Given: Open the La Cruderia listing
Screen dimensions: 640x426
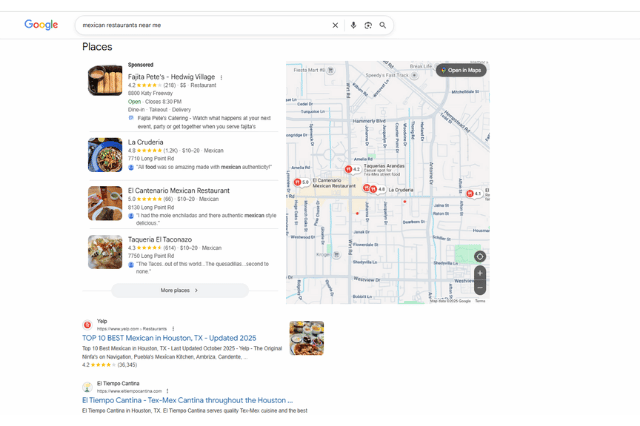Looking at the screenshot, I should tap(145, 142).
